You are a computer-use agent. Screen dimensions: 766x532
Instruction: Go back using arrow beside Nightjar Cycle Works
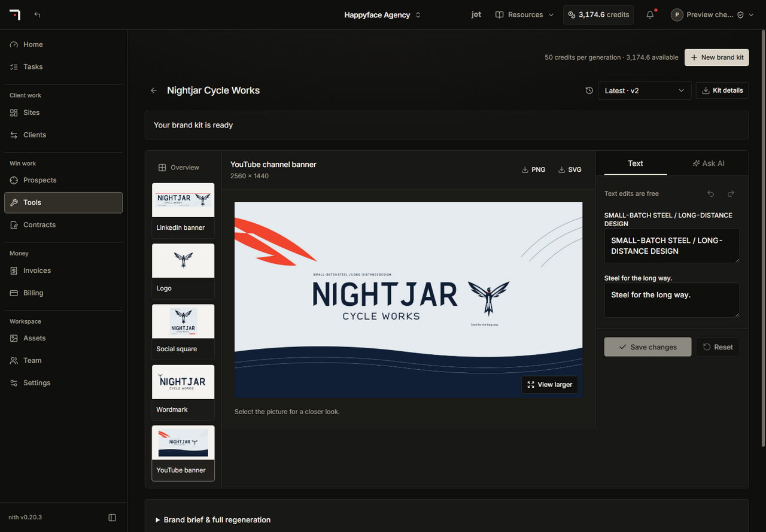coord(154,90)
